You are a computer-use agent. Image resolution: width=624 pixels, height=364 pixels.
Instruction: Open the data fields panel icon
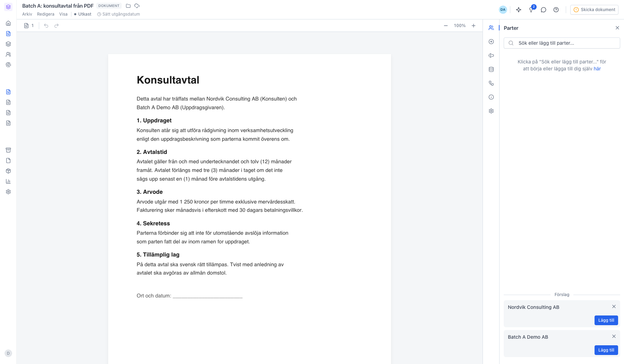click(x=491, y=55)
